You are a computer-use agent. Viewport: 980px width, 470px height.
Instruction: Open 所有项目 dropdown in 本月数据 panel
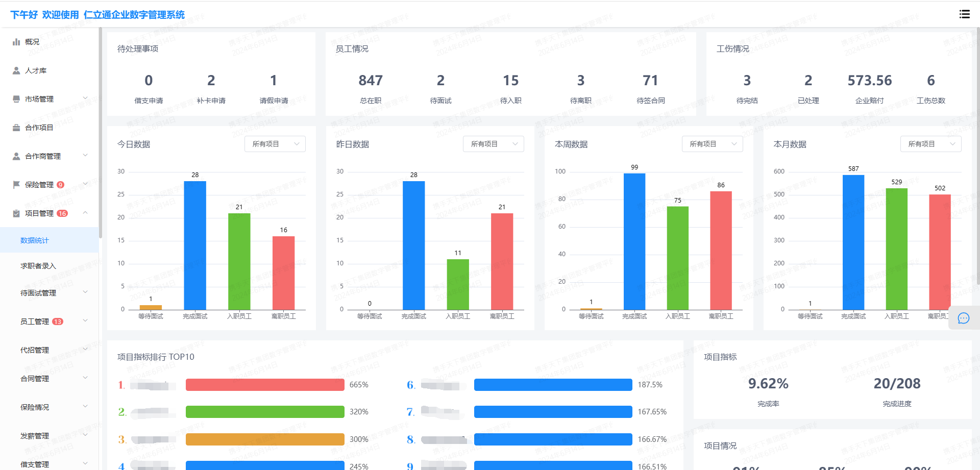(x=930, y=144)
